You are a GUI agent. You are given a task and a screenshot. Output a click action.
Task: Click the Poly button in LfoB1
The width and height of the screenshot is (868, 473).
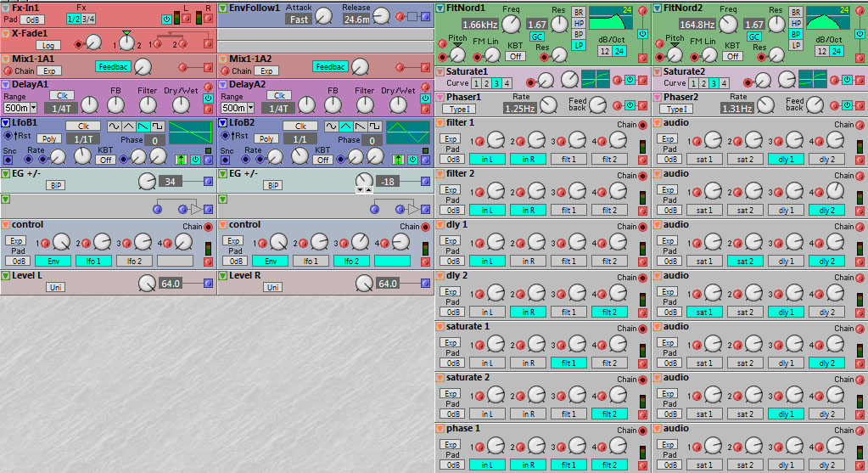click(x=48, y=138)
